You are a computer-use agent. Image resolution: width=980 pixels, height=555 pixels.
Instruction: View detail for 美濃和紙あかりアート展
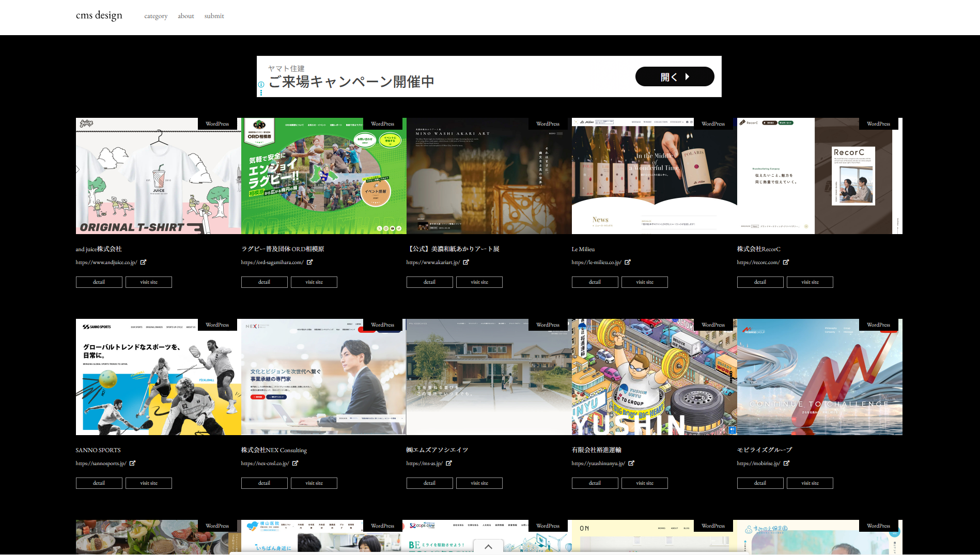click(x=430, y=282)
